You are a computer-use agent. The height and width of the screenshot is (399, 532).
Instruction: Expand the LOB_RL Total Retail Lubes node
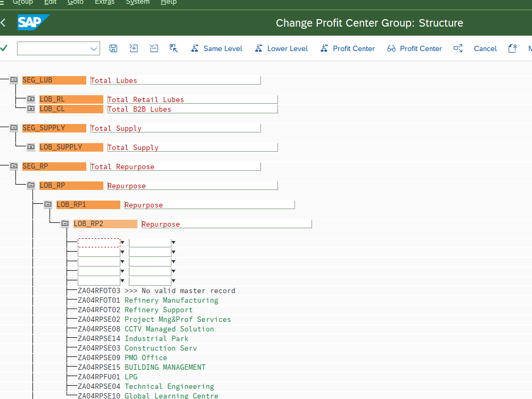coord(31,99)
